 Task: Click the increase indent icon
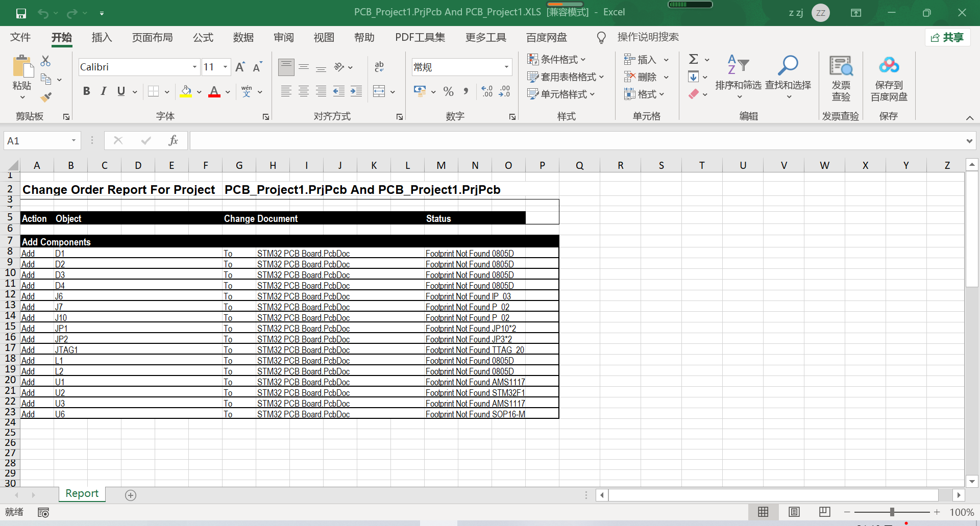pos(356,91)
